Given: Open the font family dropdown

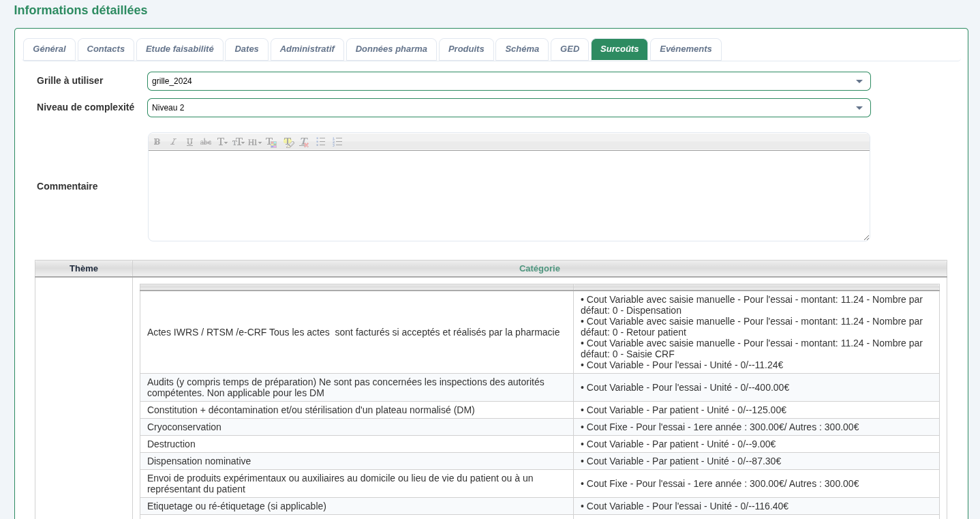Looking at the screenshot, I should (x=222, y=142).
